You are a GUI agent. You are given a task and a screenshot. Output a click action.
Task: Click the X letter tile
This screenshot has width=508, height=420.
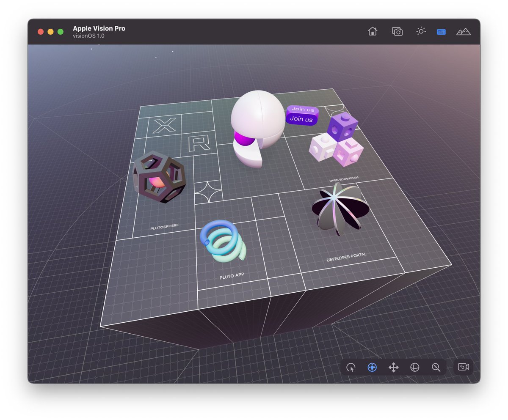click(x=164, y=126)
